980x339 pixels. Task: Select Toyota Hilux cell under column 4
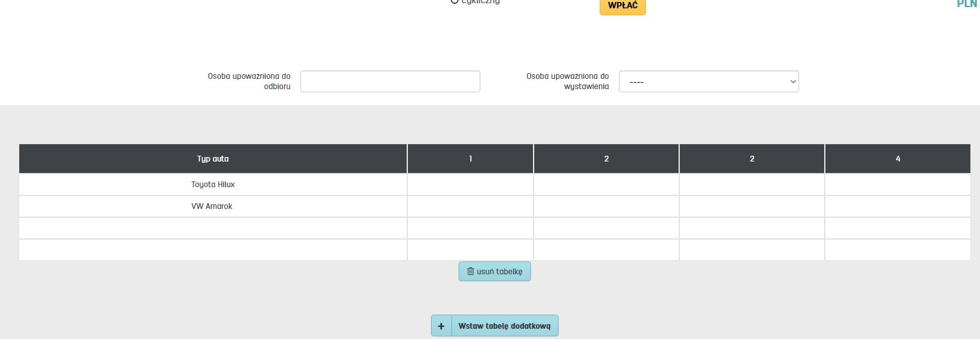pyautogui.click(x=897, y=185)
